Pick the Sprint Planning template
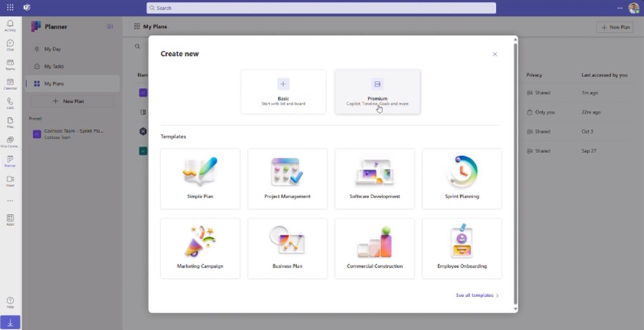 click(x=462, y=179)
